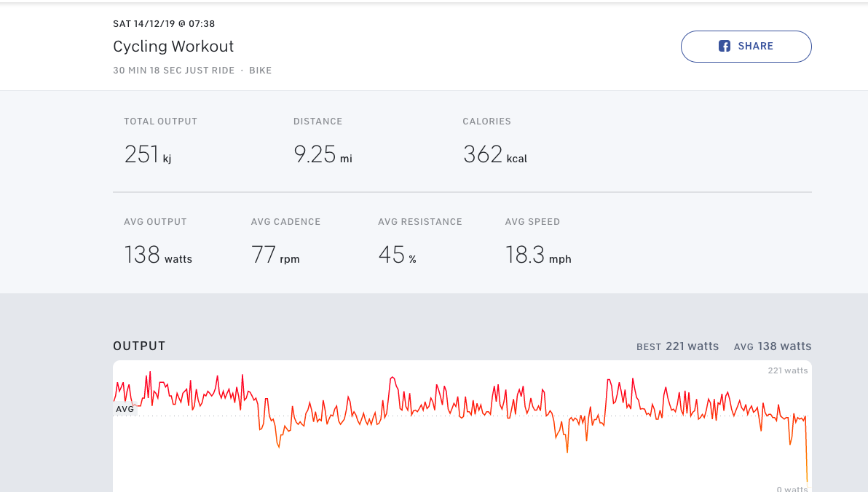Select the Avg Output 138 watts stat
Image resolution: width=868 pixels, height=492 pixels.
158,255
